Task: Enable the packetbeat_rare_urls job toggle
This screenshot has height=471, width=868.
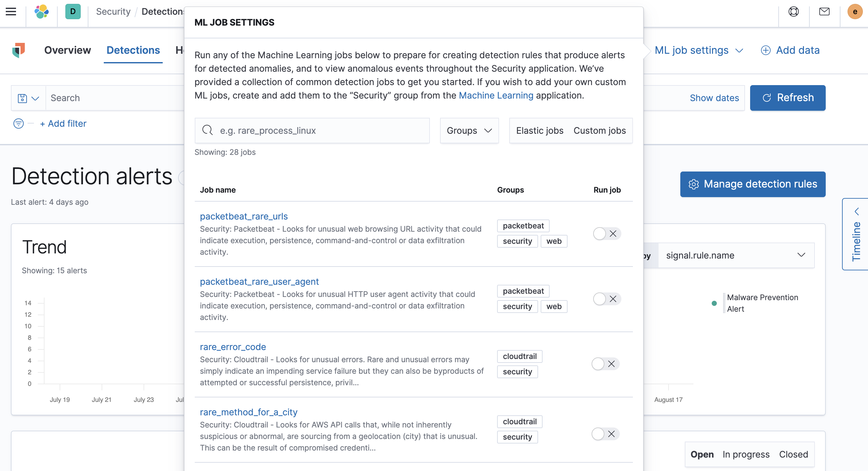Action: (x=607, y=234)
